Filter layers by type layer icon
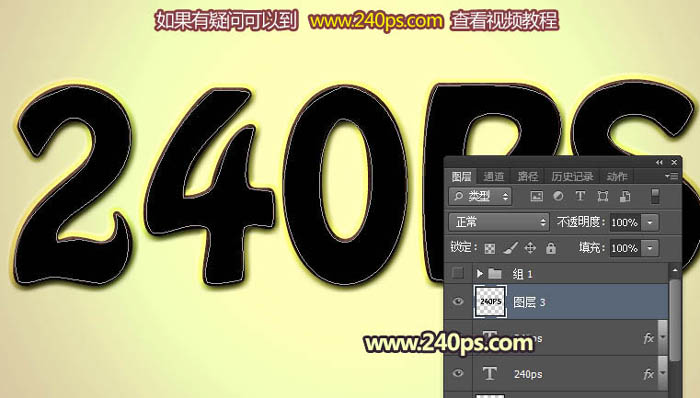700x398 pixels. 580,196
